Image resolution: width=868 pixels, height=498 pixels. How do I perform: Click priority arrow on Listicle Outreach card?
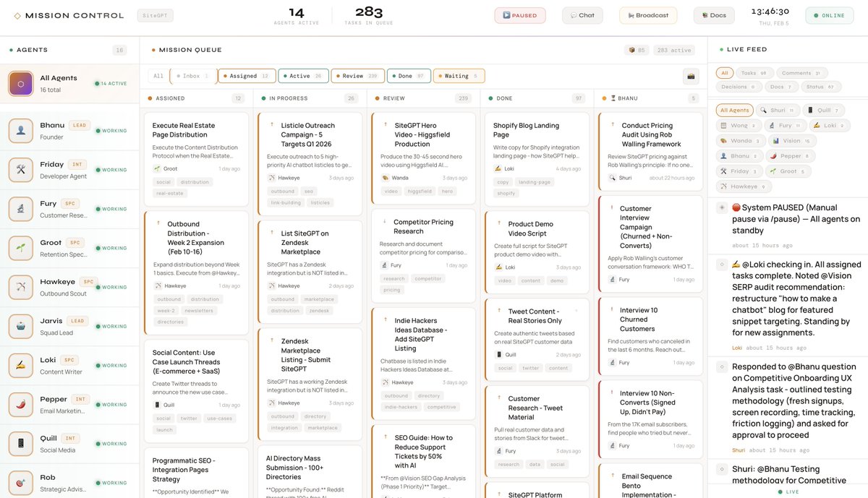pyautogui.click(x=273, y=125)
